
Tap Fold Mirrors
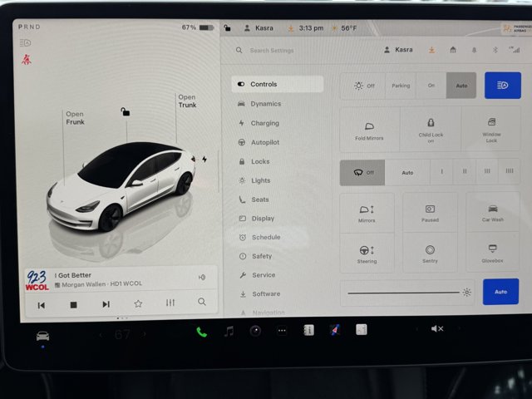pos(369,130)
